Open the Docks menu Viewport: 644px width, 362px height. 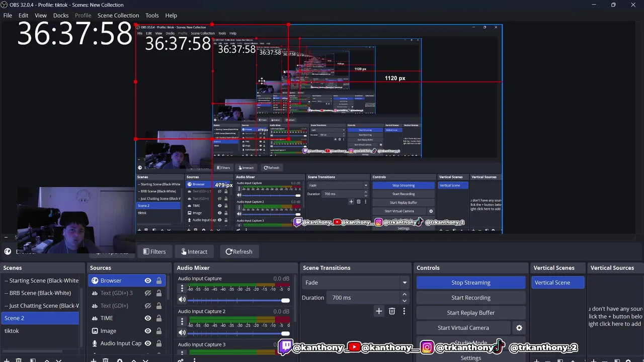[x=61, y=15]
